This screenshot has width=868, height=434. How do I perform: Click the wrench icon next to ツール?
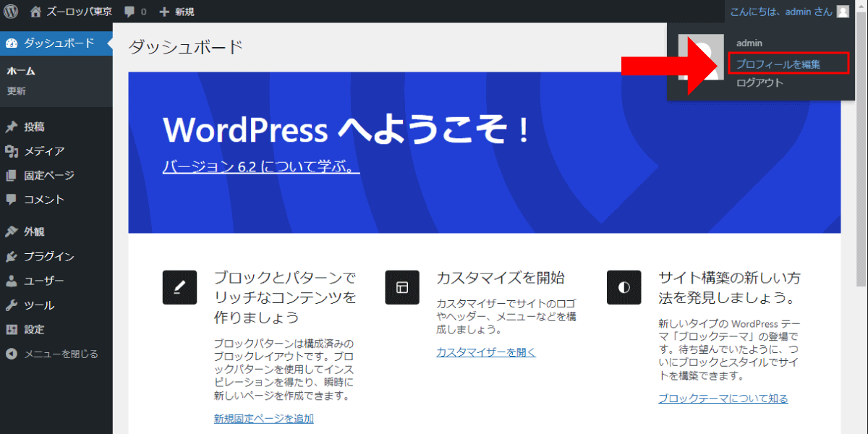pyautogui.click(x=11, y=305)
